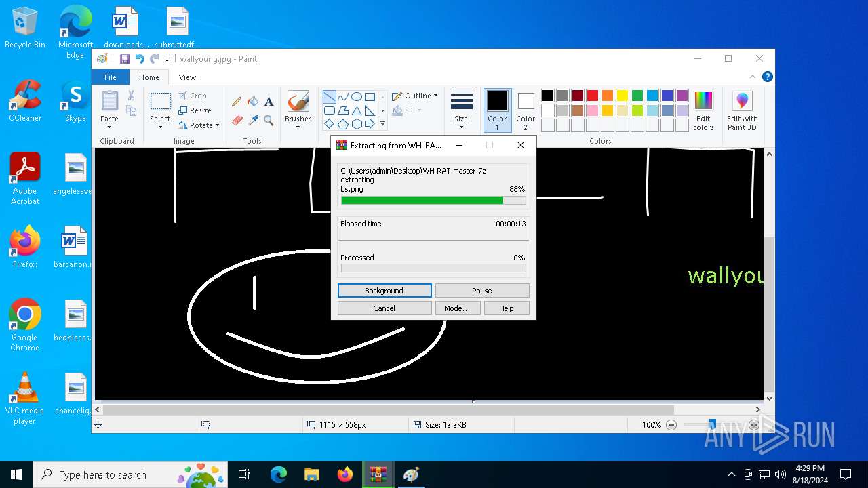Click the Background button in extraction dialog
868x488 pixels.
[x=384, y=291]
